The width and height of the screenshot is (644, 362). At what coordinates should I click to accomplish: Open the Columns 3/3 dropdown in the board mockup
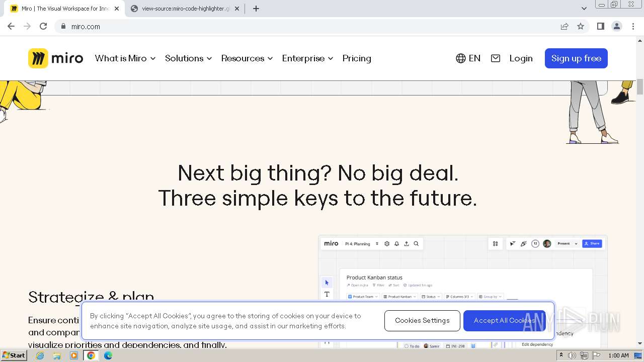coord(459,297)
